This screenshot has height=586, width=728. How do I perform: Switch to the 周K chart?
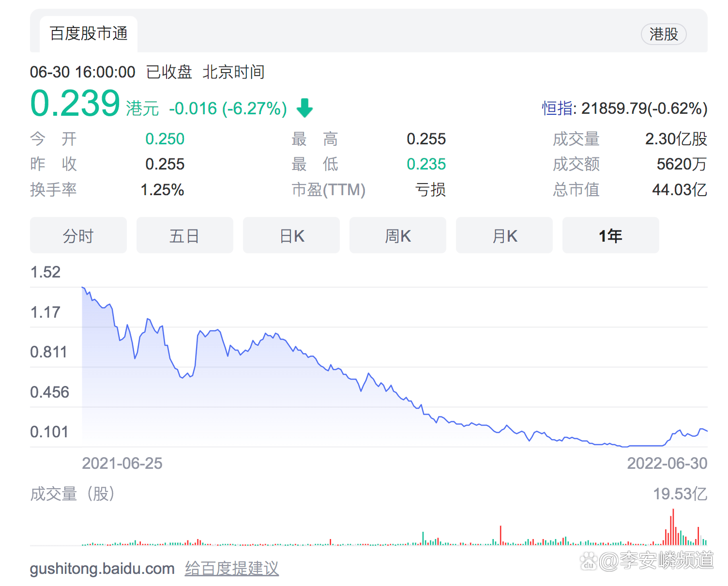(x=397, y=236)
